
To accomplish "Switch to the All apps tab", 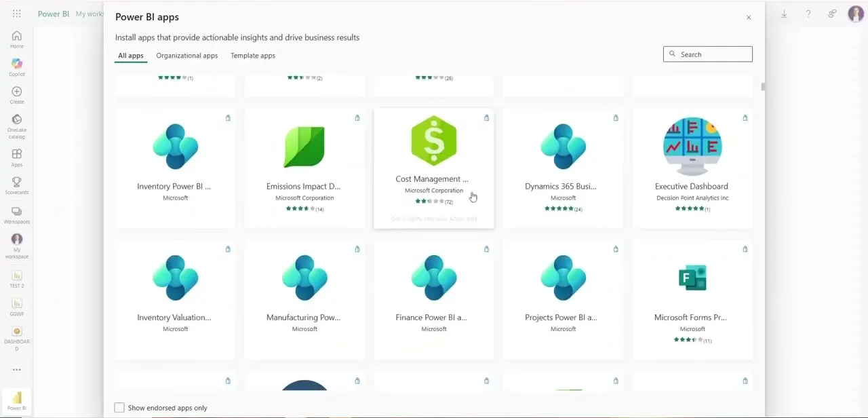I will pos(131,56).
